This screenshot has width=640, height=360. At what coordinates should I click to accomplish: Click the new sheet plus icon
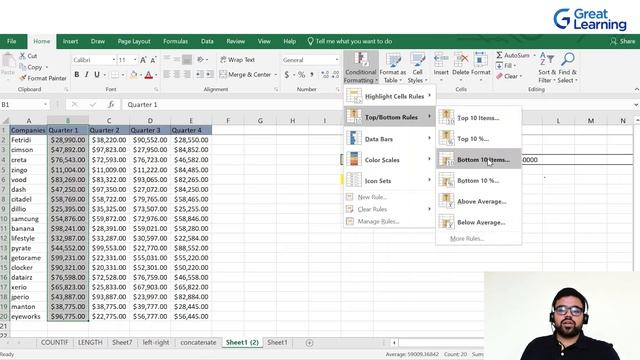coord(309,343)
